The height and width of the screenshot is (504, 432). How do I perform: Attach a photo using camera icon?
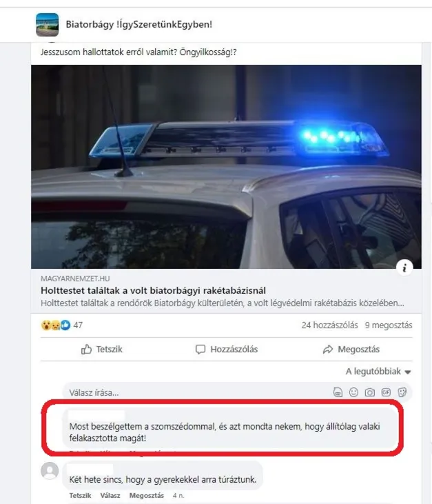click(x=370, y=392)
